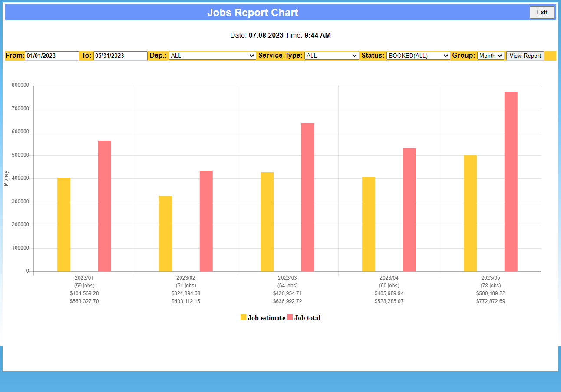Click the 2023/03 Job total bar
This screenshot has width=561, height=392.
pyautogui.click(x=308, y=198)
